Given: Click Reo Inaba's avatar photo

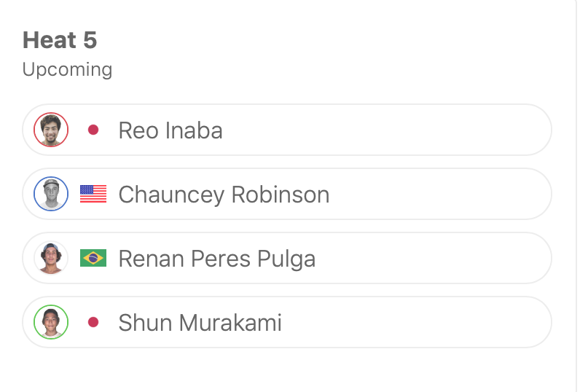Looking at the screenshot, I should tap(51, 130).
